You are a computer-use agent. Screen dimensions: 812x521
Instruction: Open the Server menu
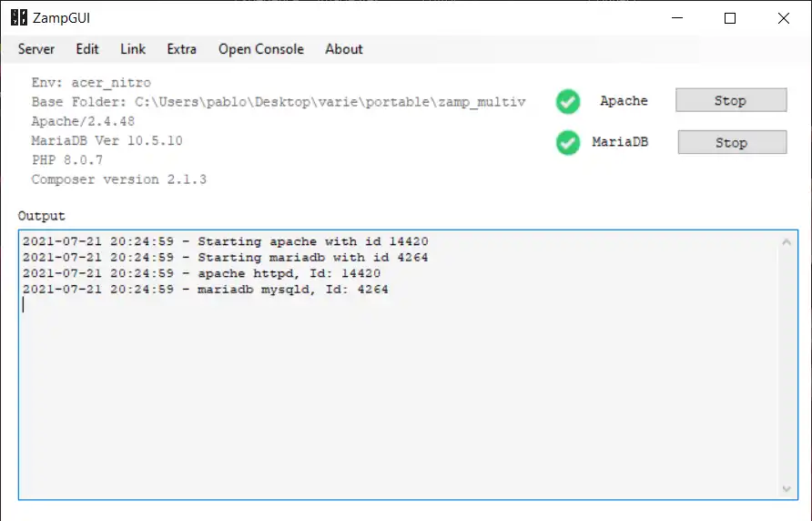coord(36,49)
